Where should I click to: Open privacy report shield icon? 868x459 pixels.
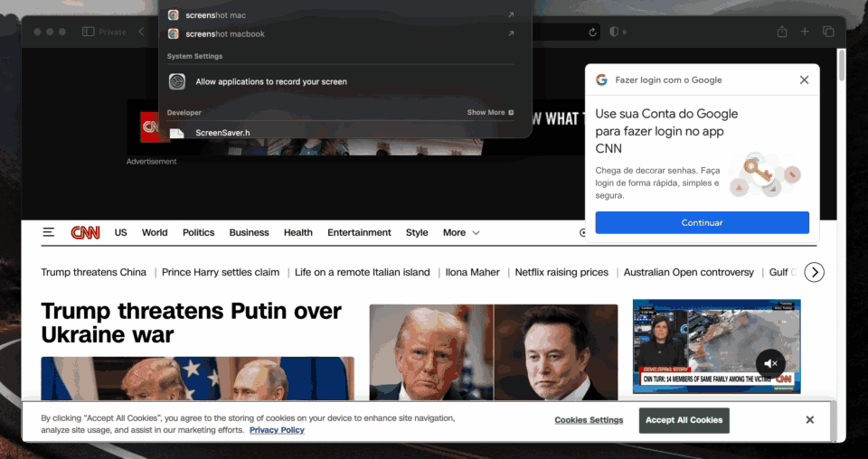pyautogui.click(x=613, y=32)
